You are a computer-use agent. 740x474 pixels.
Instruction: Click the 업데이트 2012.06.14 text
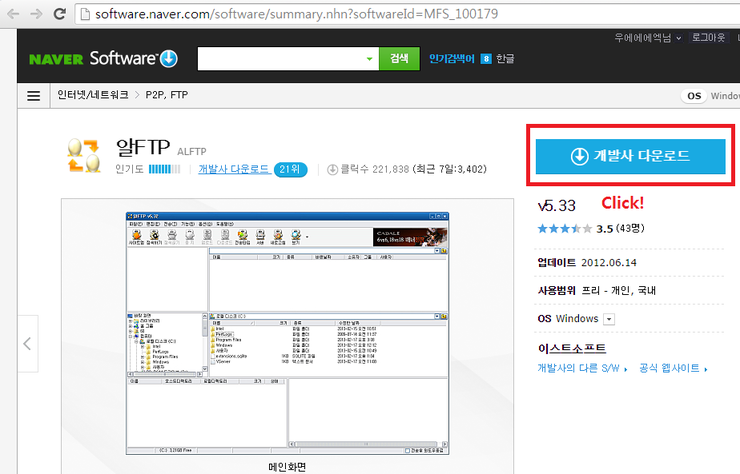[x=587, y=262]
